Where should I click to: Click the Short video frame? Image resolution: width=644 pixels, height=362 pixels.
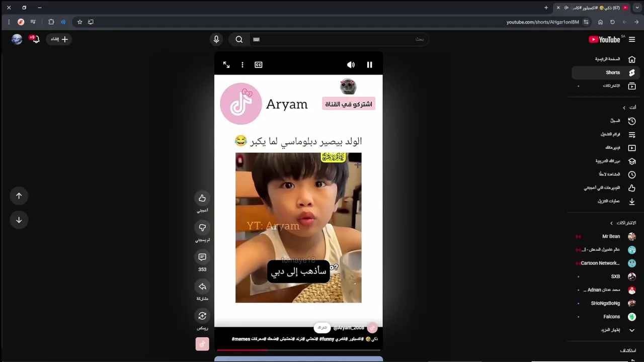298,201
